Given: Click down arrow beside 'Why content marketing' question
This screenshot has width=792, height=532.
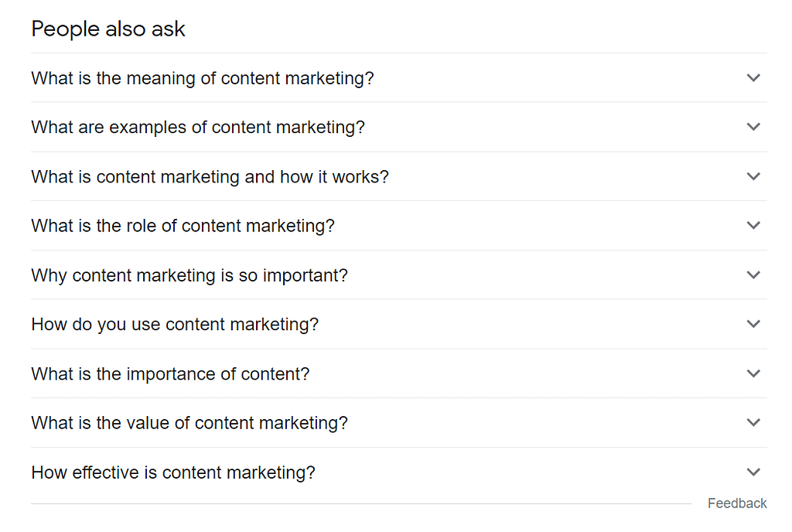Looking at the screenshot, I should pyautogui.click(x=753, y=275).
